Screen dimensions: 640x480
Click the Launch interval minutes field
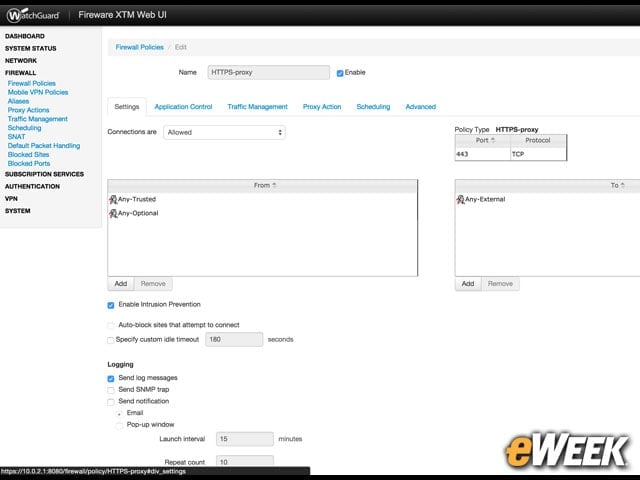coord(245,439)
